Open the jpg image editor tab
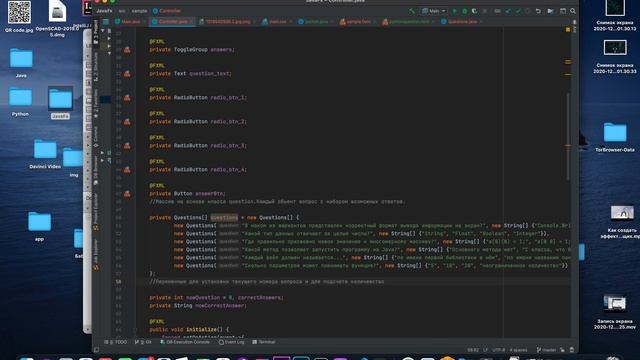Screen dimensions: 640x360 (x=227, y=22)
